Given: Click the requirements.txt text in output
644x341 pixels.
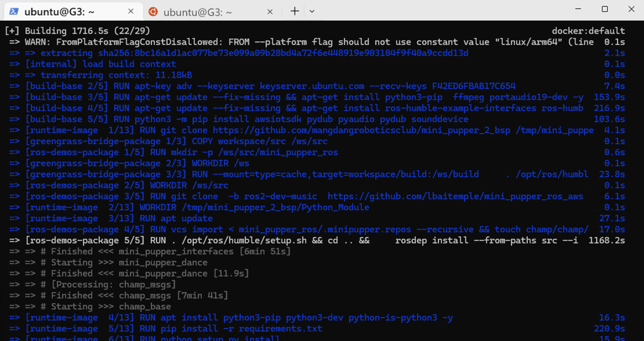Looking at the screenshot, I should click(x=280, y=328).
